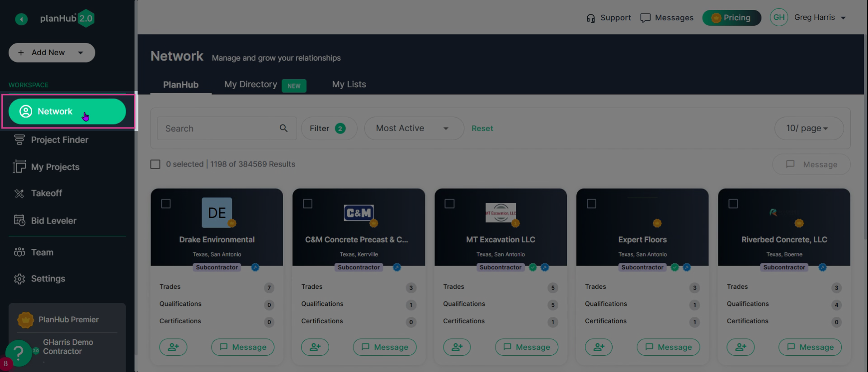This screenshot has width=868, height=372.
Task: Select the C&M Concrete Precast checkbox
Action: tap(308, 204)
